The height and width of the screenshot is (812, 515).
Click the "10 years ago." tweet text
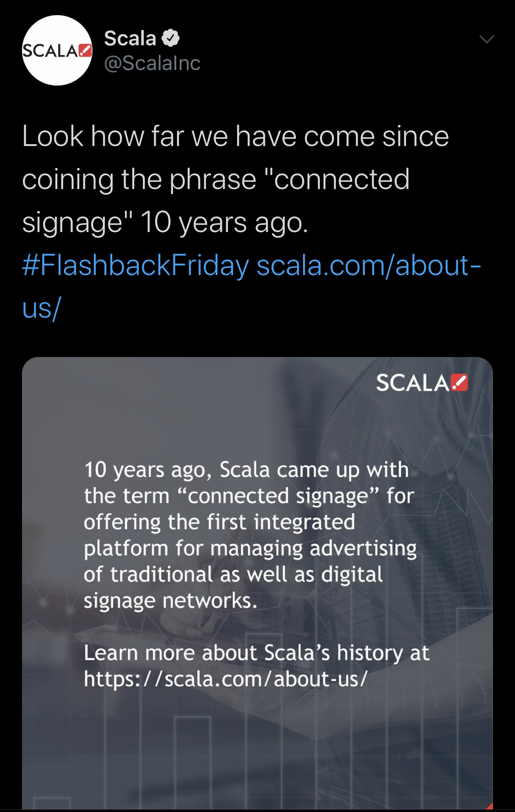224,223
